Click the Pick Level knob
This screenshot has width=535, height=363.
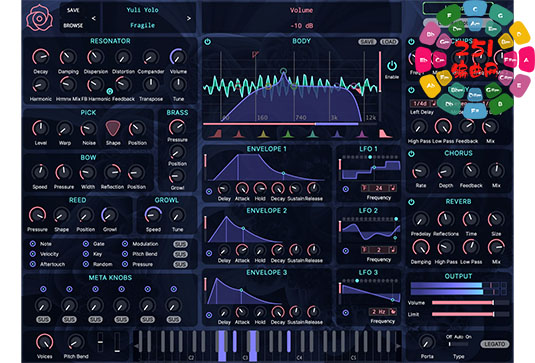[x=41, y=129]
